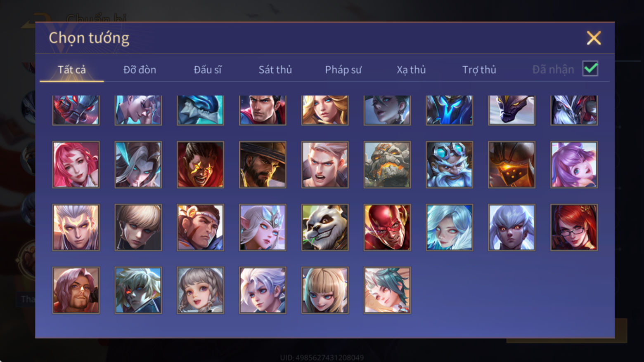This screenshot has height=362, width=644.
Task: Open the Trợ thủ tab
Action: pos(479,70)
